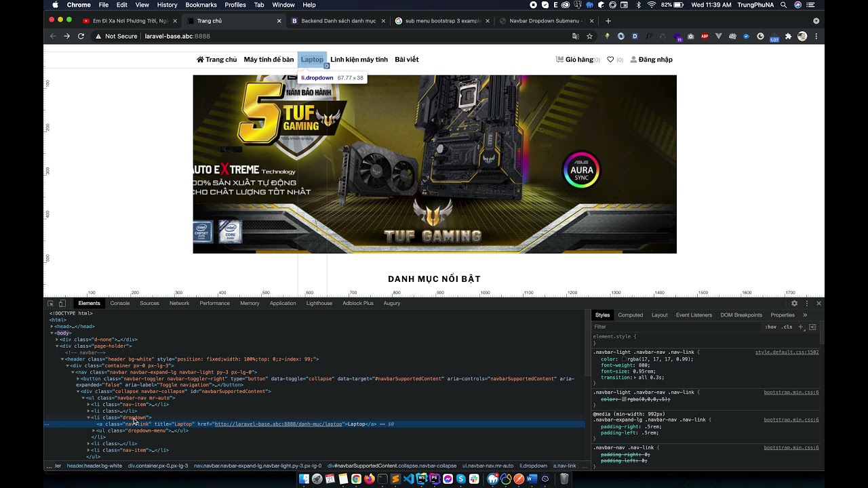Activate the DevTools element picker icon

coord(51,303)
